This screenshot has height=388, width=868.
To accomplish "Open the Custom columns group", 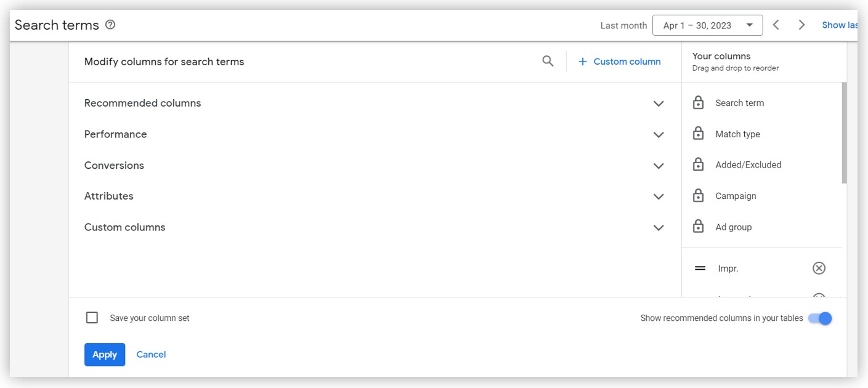I will pyautogui.click(x=374, y=227).
